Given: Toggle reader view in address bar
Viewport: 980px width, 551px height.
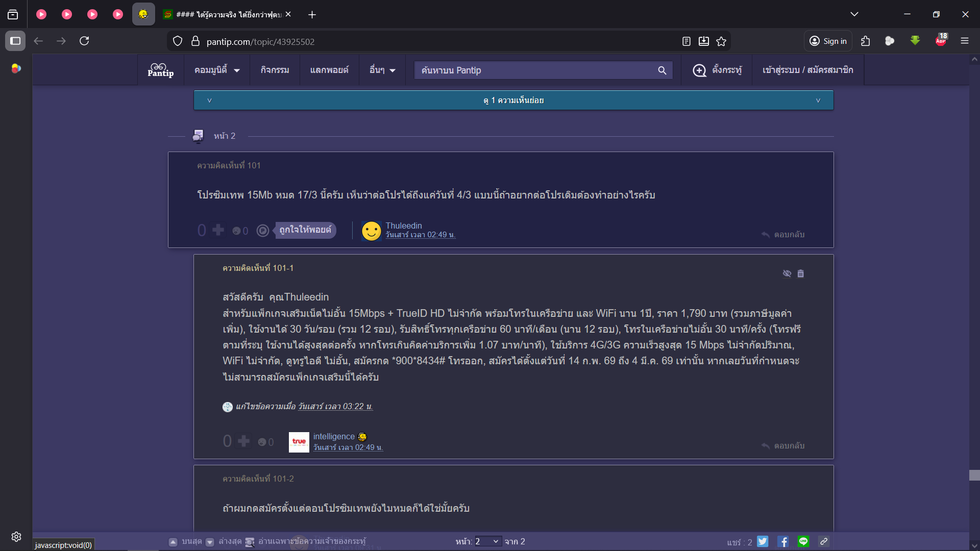Looking at the screenshot, I should 686,41.
